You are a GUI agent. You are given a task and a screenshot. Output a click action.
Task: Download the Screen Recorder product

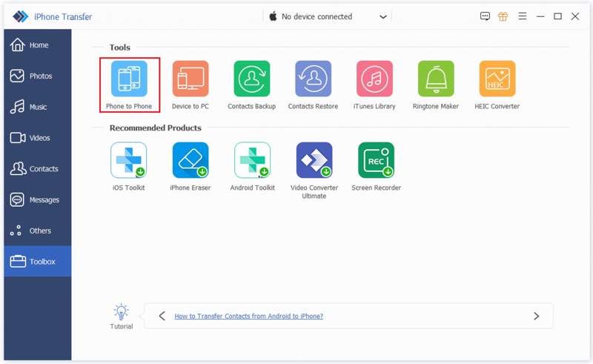pos(376,160)
